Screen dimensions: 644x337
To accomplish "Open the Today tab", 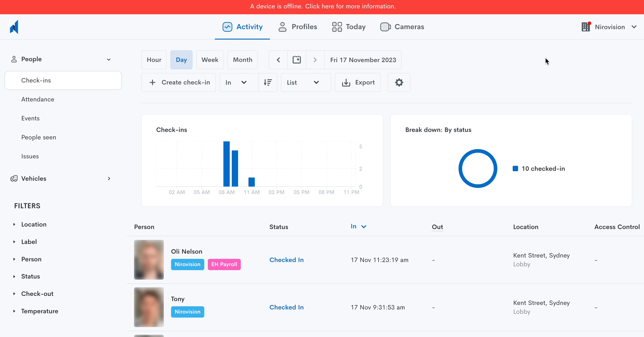I will pyautogui.click(x=349, y=27).
